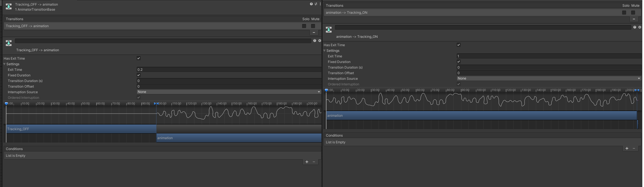This screenshot has height=187, width=644.
Task: Open help icon beside right transition name field
Action: pos(634,27)
